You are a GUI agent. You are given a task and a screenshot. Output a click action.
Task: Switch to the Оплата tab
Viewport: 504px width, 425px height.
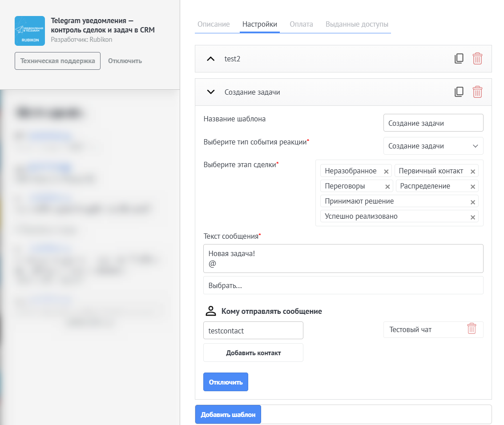[x=301, y=24]
